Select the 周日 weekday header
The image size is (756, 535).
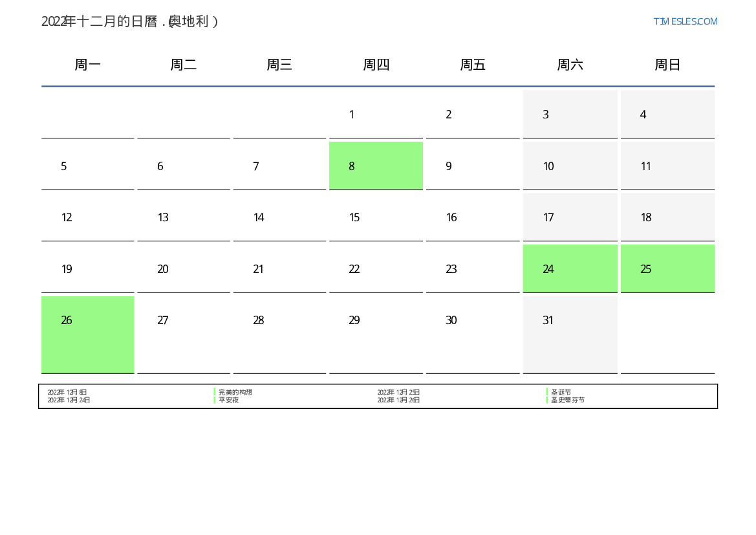pyautogui.click(x=667, y=65)
